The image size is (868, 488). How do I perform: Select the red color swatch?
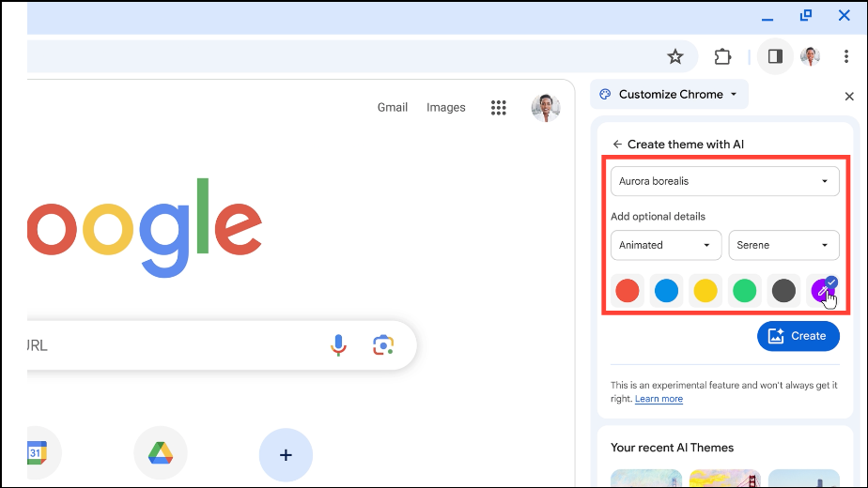pos(628,291)
